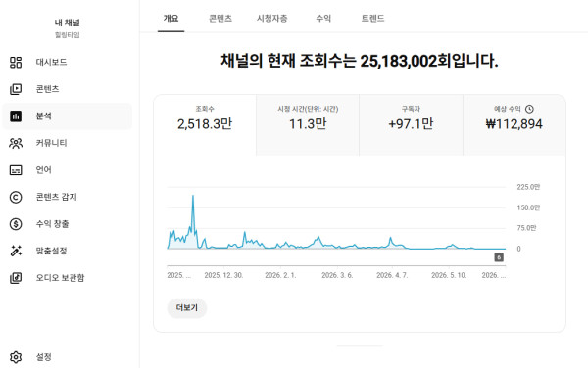
Task: Click the 2026. 5. 10. axis date label
Action: pos(449,275)
